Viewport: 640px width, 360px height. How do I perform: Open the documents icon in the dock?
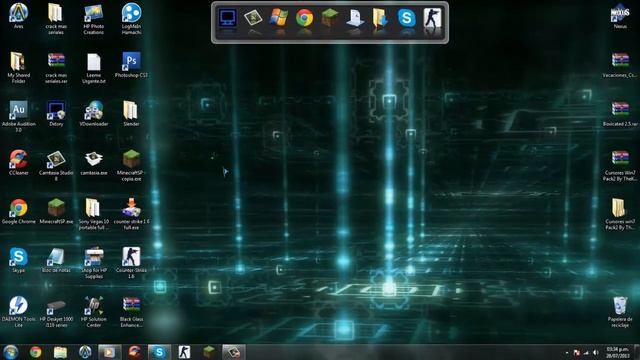[x=355, y=18]
